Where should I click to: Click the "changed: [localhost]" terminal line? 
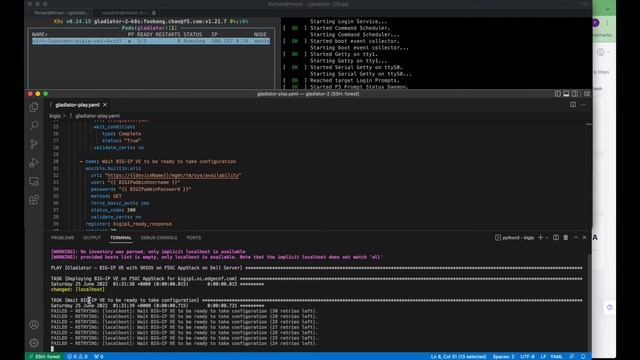pos(78,289)
